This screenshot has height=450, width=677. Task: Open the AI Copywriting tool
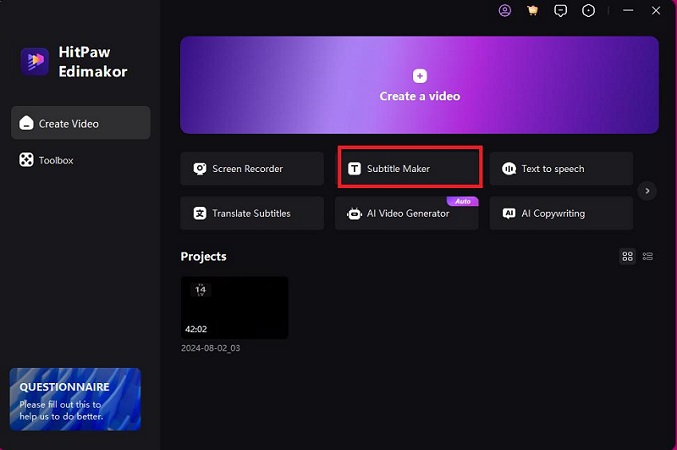point(560,213)
